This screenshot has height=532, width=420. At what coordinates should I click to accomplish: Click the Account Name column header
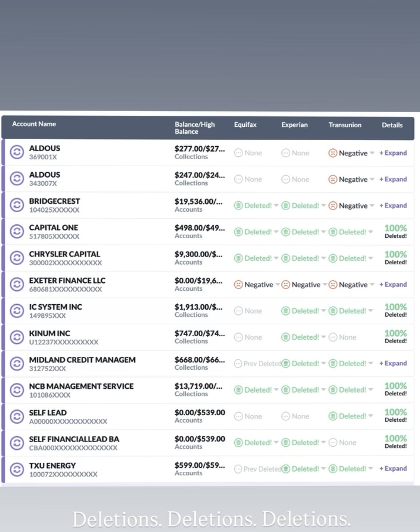(34, 124)
